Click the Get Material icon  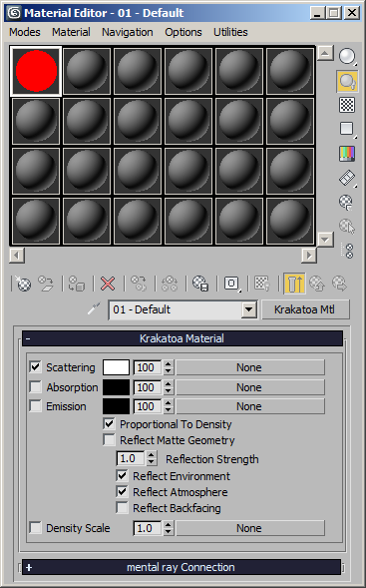(x=23, y=284)
